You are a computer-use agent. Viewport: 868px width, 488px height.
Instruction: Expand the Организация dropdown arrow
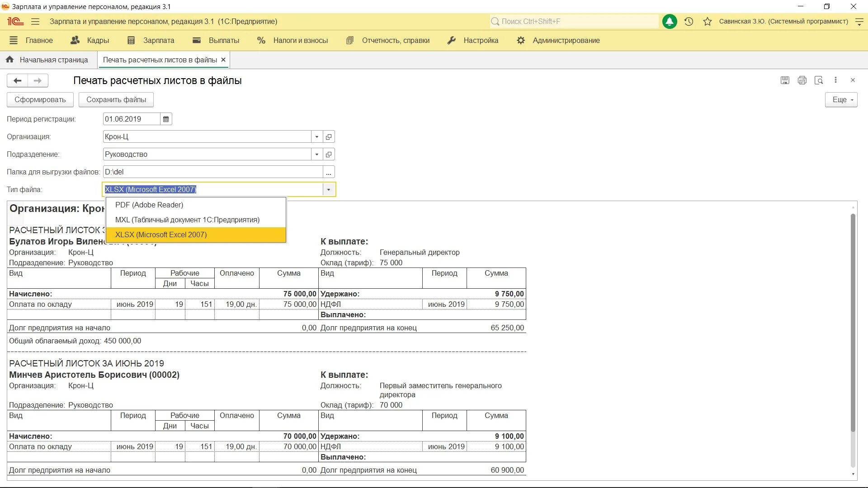point(317,137)
